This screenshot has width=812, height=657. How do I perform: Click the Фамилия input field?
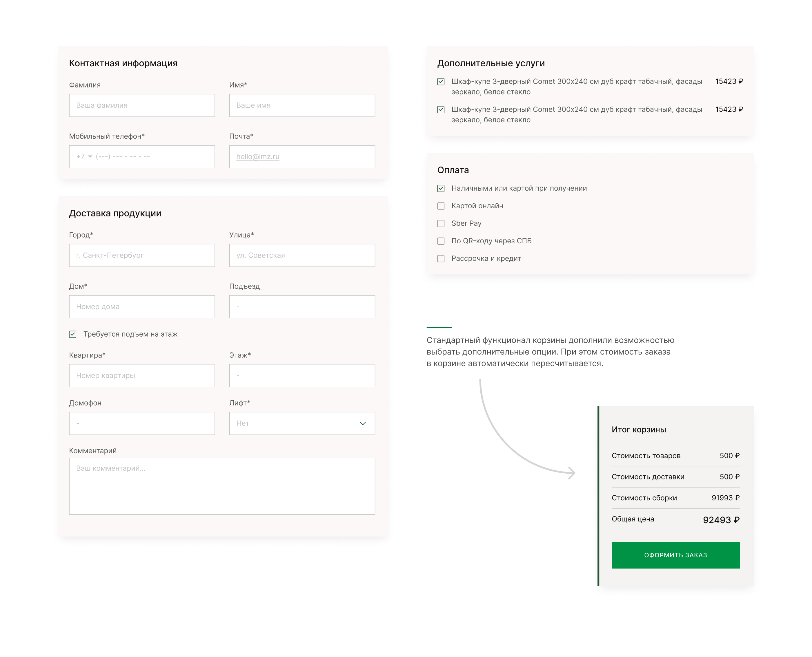pos(142,105)
